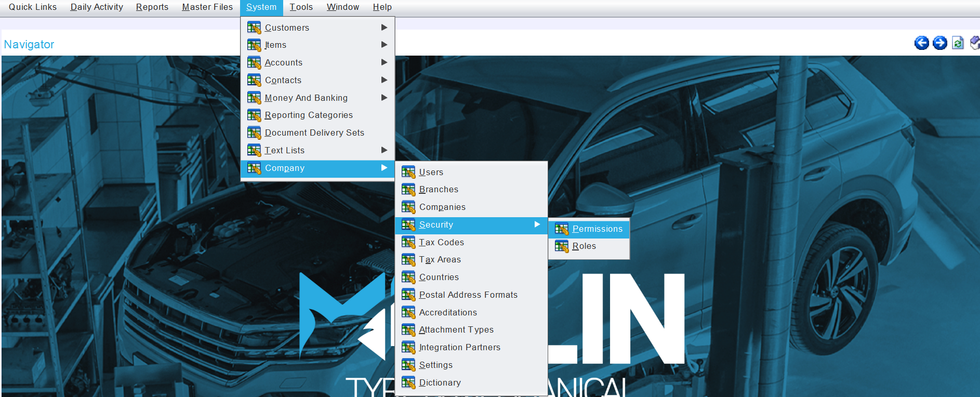Open Postal Address Formats entry
The image size is (980, 397).
tap(471, 295)
